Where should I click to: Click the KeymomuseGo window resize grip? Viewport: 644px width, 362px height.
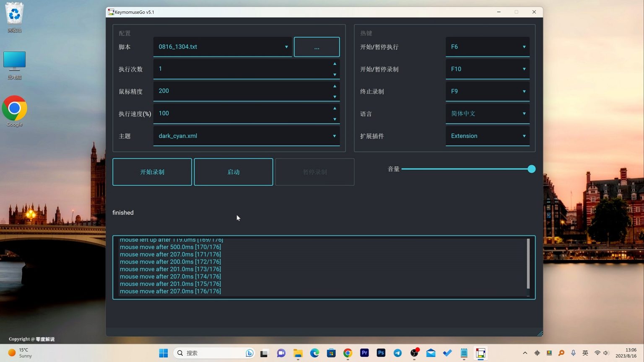point(540,334)
